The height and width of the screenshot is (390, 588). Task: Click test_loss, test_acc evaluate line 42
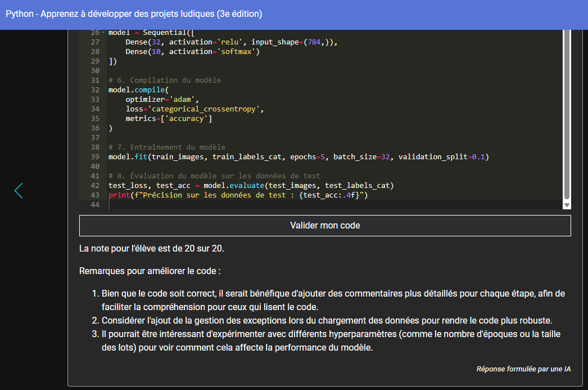click(251, 185)
